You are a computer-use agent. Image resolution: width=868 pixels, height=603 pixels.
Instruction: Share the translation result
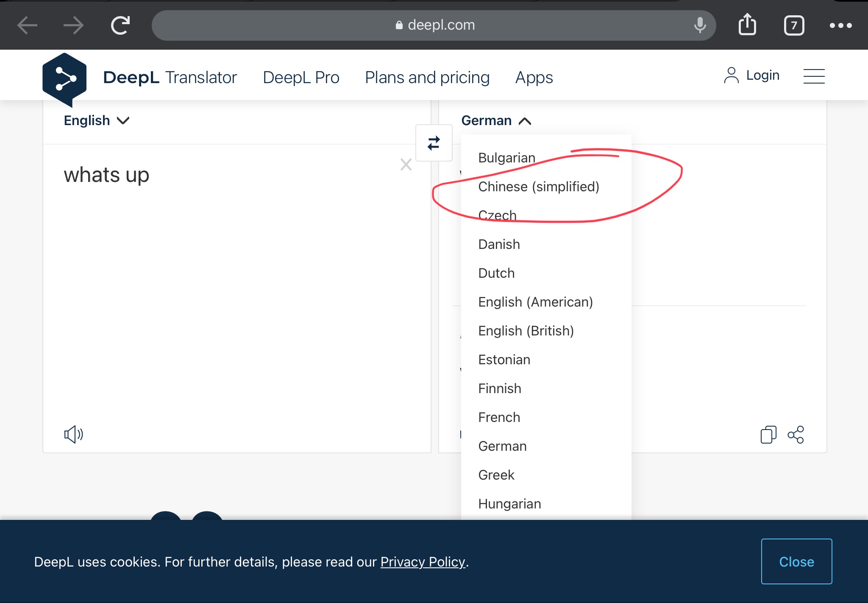tap(796, 435)
